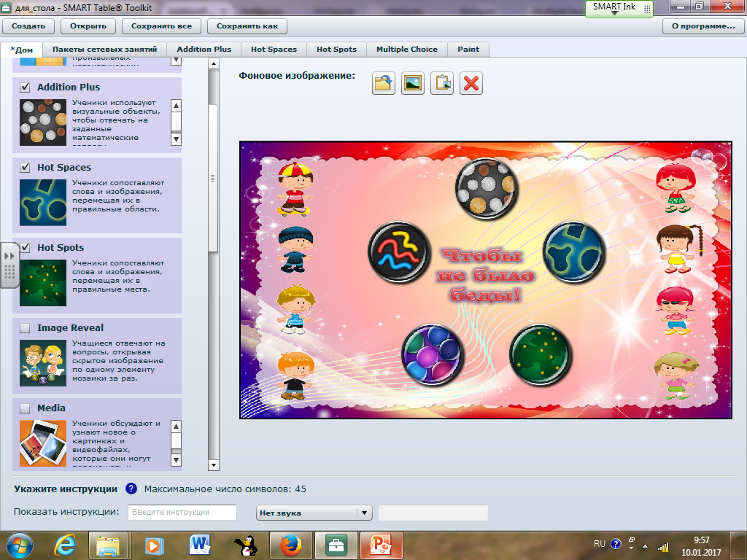Expand the SMART Ink dropdown arrow

click(x=614, y=15)
